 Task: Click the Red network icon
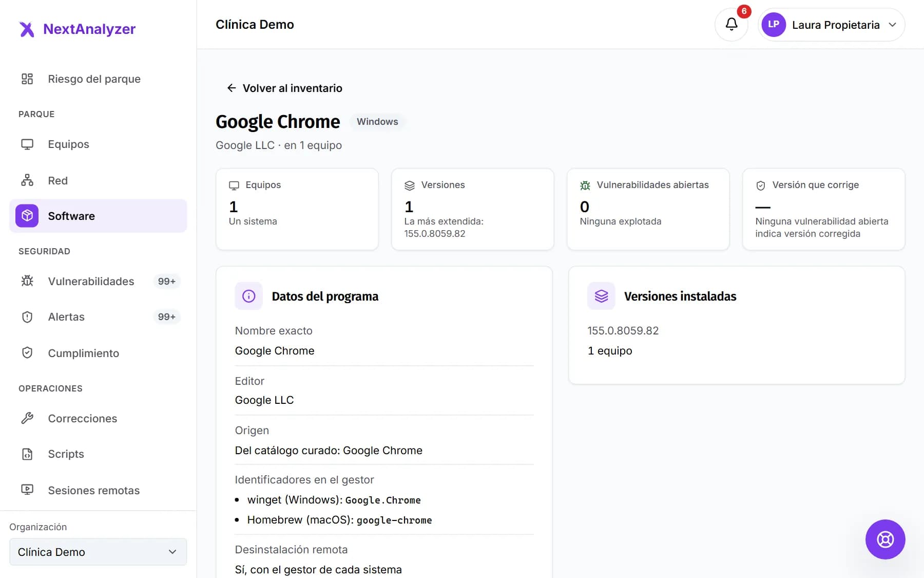(x=27, y=180)
